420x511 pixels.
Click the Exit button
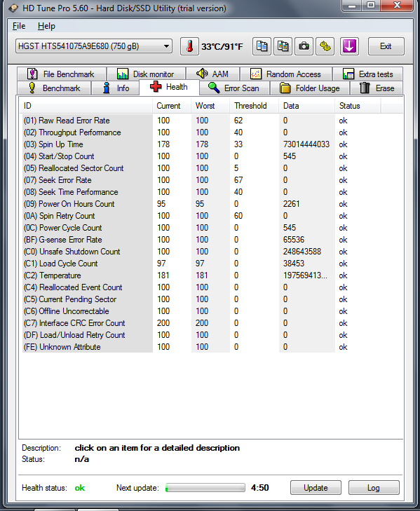click(x=386, y=46)
